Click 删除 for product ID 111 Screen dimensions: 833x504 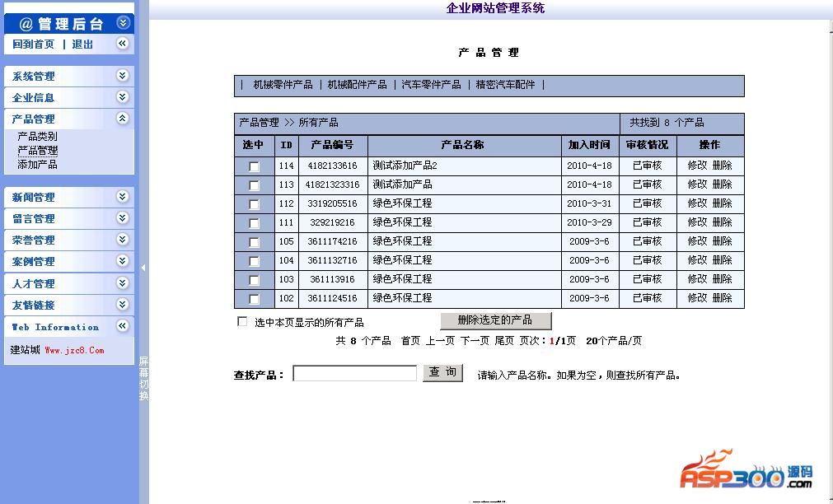(x=722, y=222)
